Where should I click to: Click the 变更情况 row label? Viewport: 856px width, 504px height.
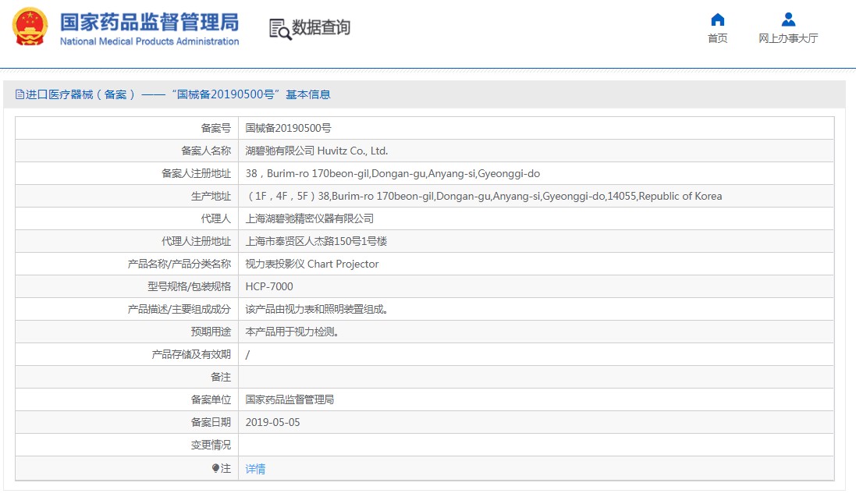coord(211,445)
